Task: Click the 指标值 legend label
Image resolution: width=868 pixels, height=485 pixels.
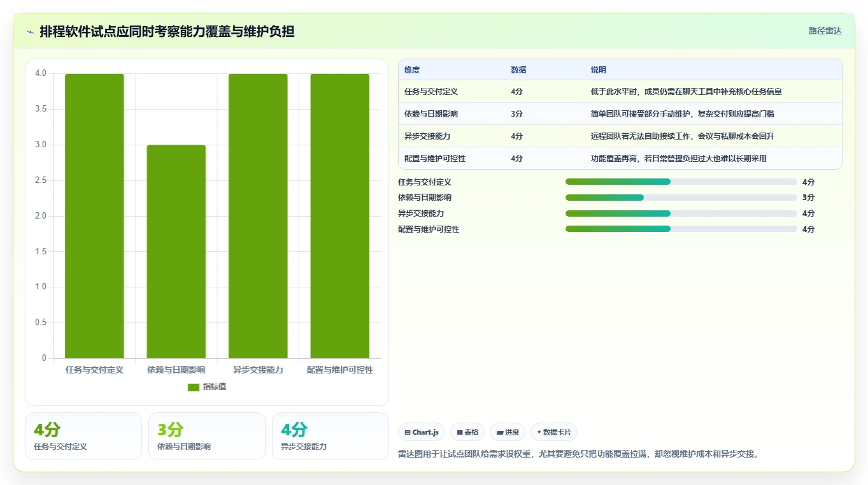Action: (x=215, y=387)
